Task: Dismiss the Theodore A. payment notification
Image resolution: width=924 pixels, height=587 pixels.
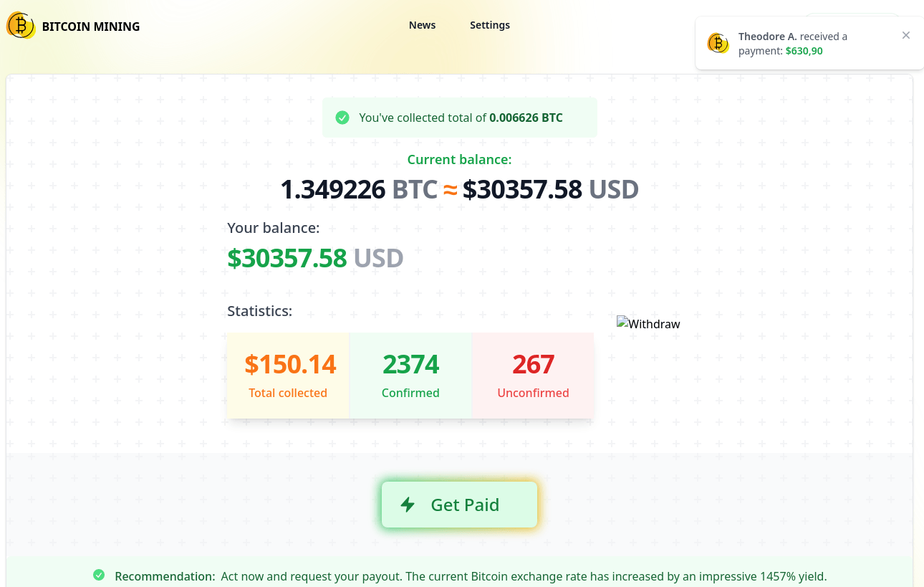Action: point(906,35)
